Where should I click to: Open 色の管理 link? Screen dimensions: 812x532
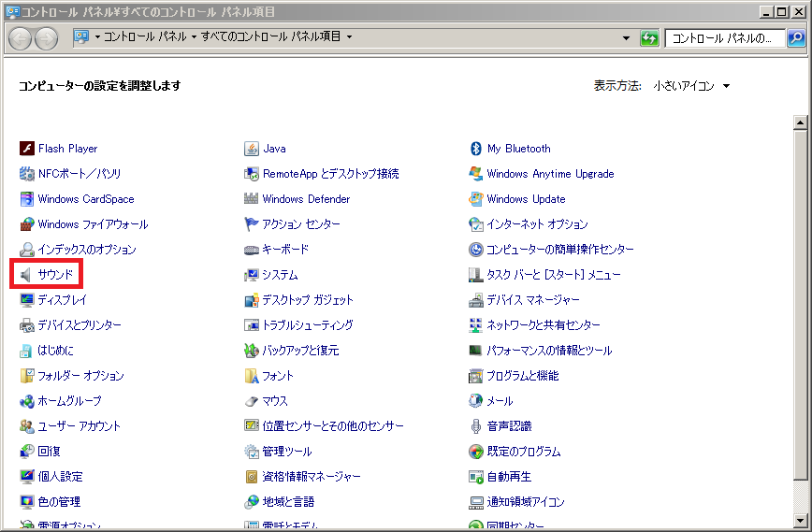[59, 502]
